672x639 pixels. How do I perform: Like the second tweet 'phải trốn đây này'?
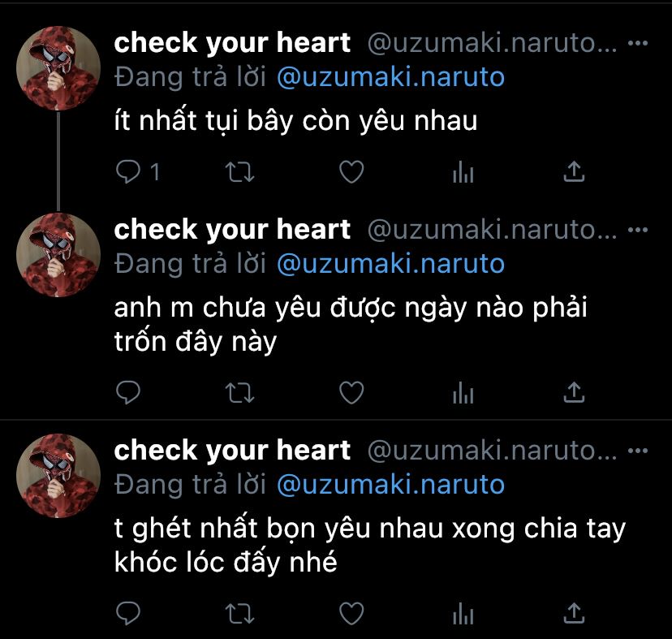(351, 392)
